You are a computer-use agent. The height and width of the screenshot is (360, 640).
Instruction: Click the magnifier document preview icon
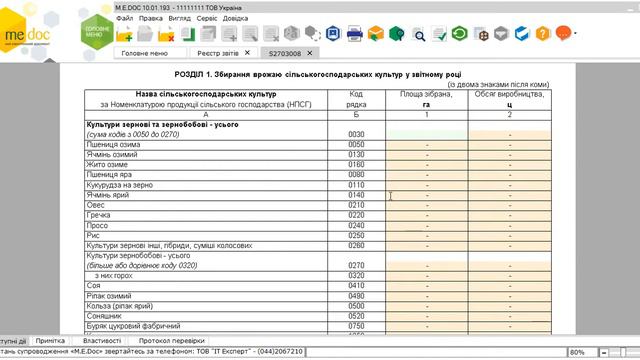click(418, 34)
